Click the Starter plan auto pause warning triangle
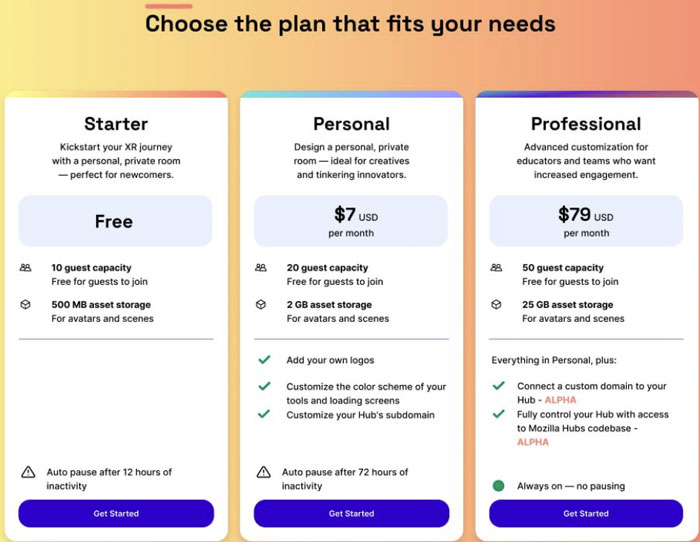The width and height of the screenshot is (700, 542). (x=28, y=472)
